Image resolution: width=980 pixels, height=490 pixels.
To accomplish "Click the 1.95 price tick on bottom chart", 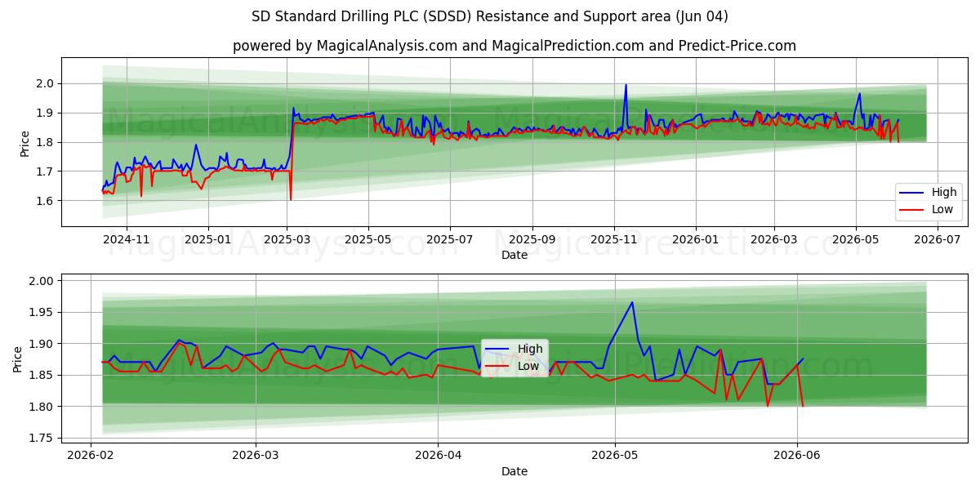I will pos(42,313).
